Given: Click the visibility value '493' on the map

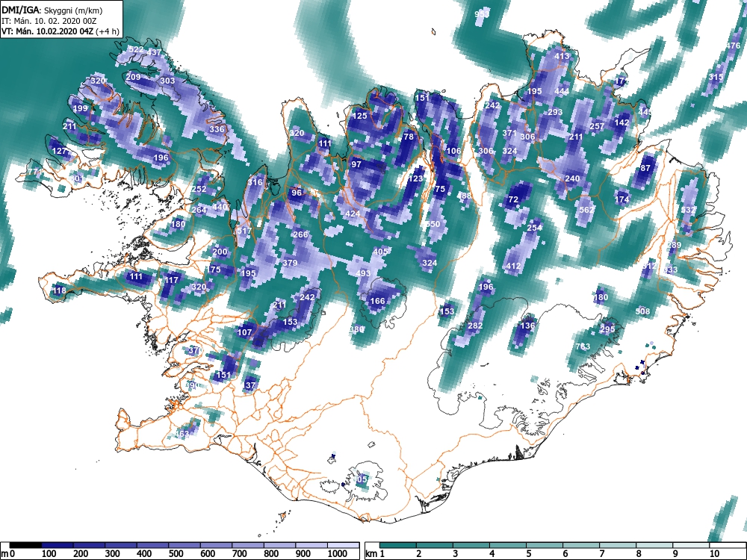Looking at the screenshot, I should (x=363, y=273).
